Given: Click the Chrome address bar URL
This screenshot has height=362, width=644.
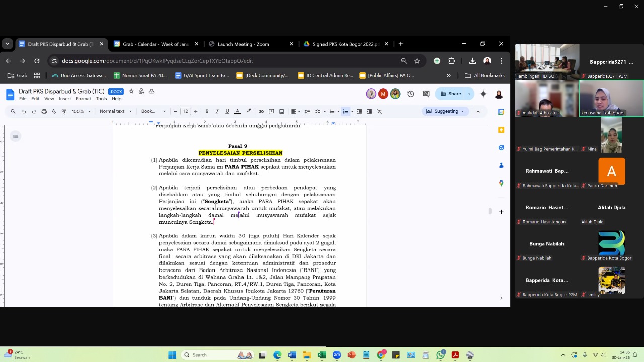Looking at the screenshot, I should (157, 61).
